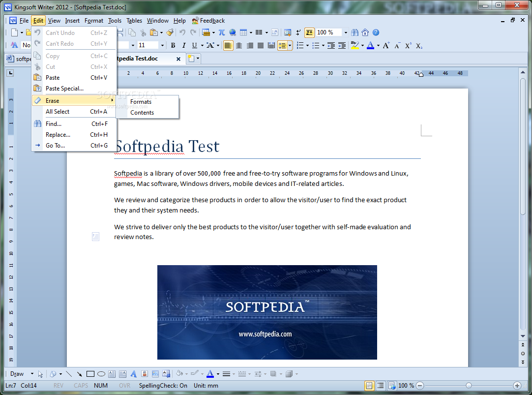Align paragraph text to the right
The height and width of the screenshot is (395, 532).
[250, 45]
